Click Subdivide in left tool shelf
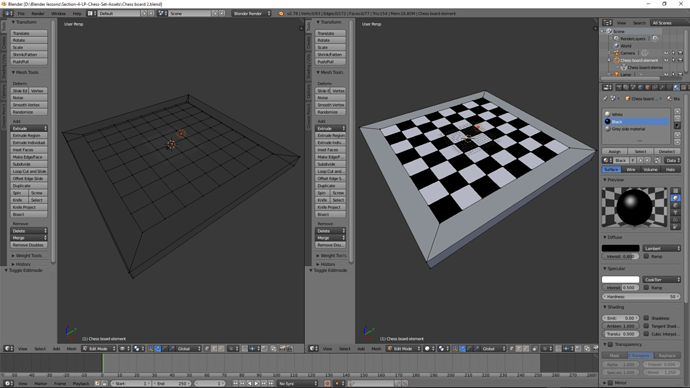The image size is (690, 388). (x=29, y=164)
